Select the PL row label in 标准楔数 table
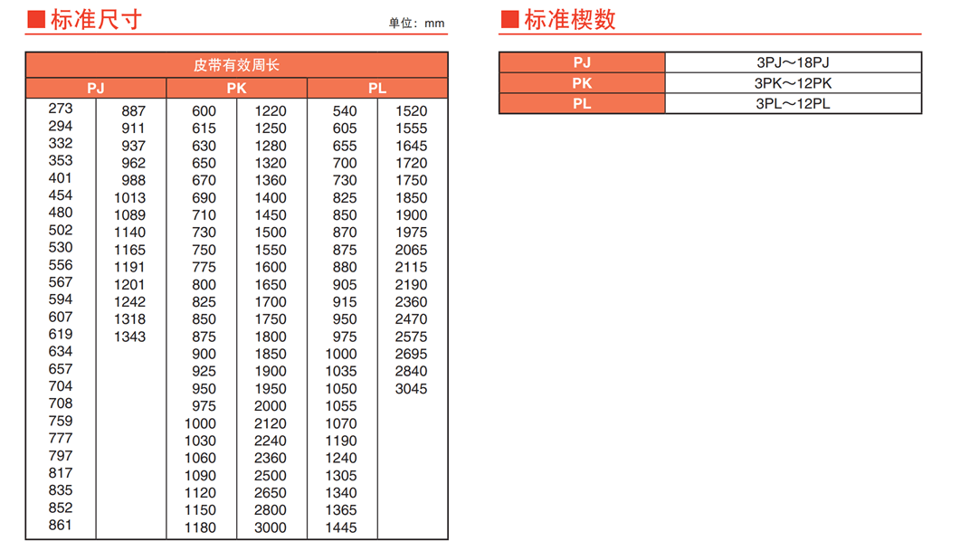The image size is (960, 560). (583, 103)
